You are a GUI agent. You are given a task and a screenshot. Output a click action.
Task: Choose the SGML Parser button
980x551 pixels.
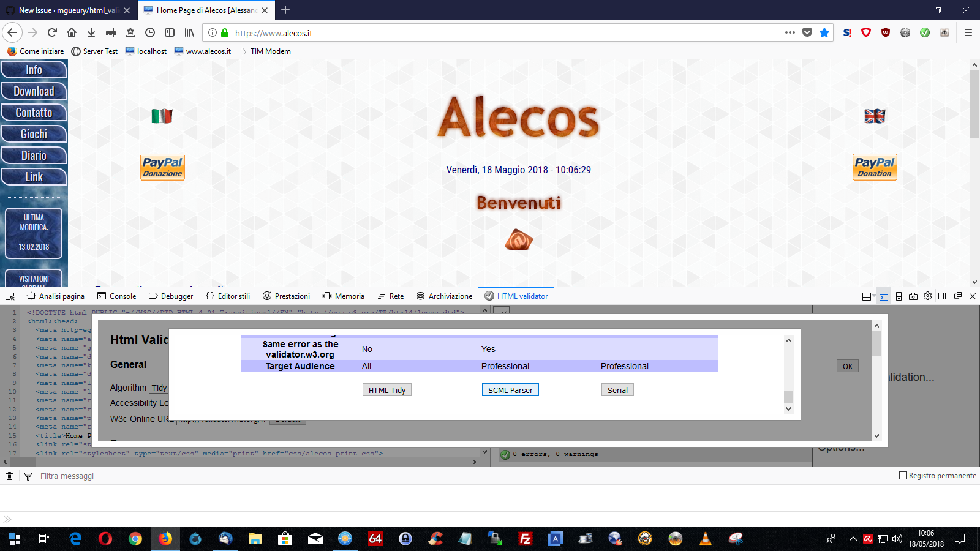click(x=510, y=390)
